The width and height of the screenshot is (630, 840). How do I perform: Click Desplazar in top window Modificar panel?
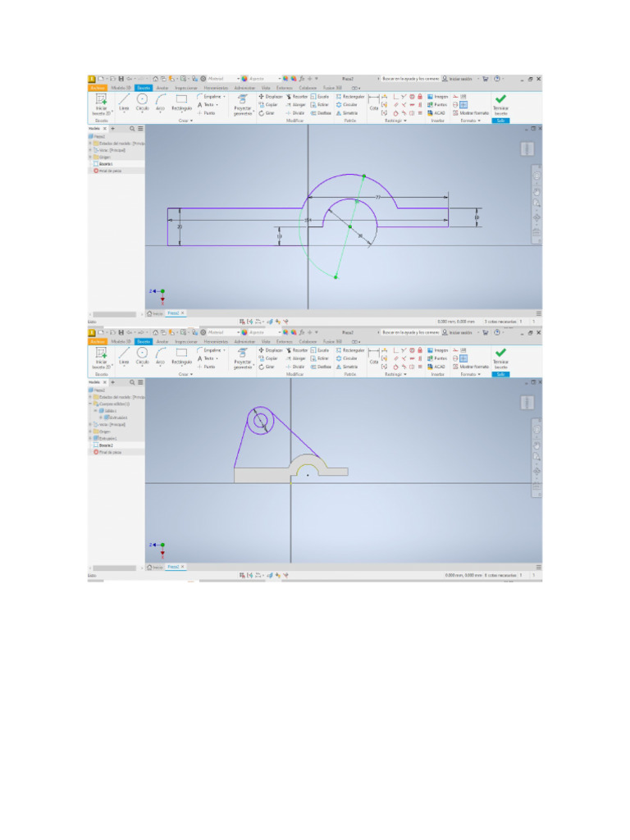(271, 97)
